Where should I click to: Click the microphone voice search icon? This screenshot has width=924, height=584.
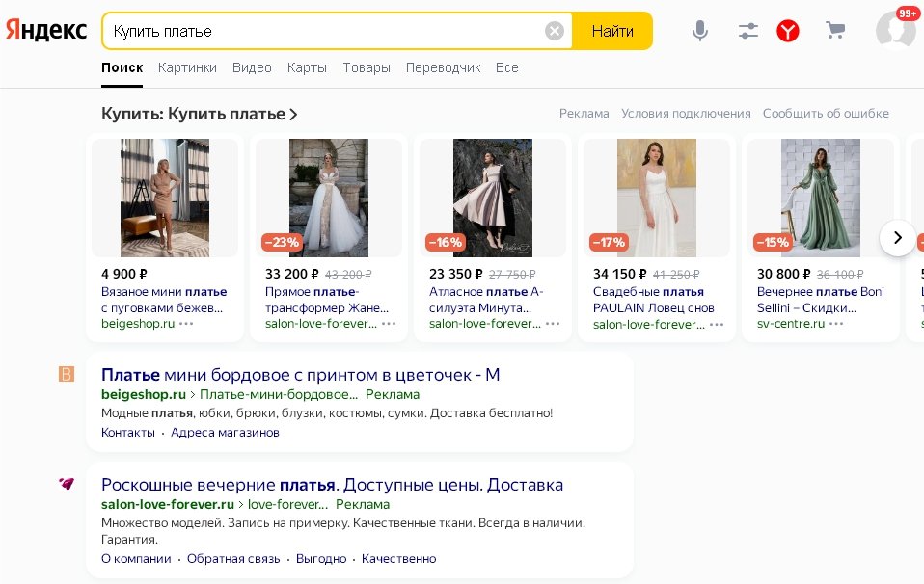[x=700, y=31]
